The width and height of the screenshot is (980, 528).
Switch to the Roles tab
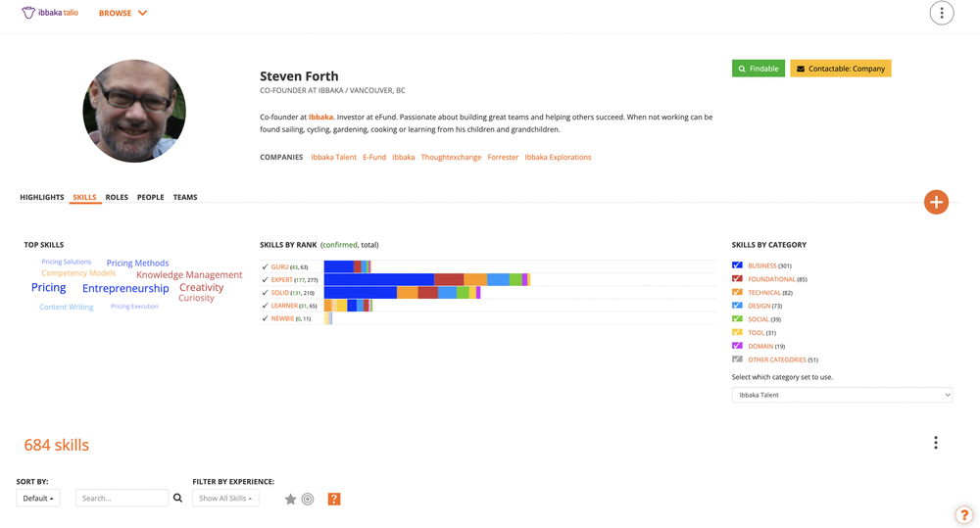point(117,197)
